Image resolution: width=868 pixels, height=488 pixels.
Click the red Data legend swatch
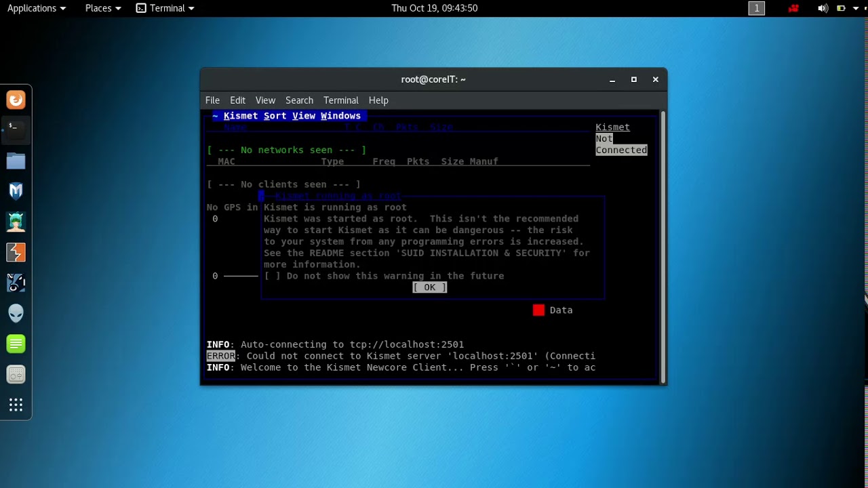(x=538, y=310)
